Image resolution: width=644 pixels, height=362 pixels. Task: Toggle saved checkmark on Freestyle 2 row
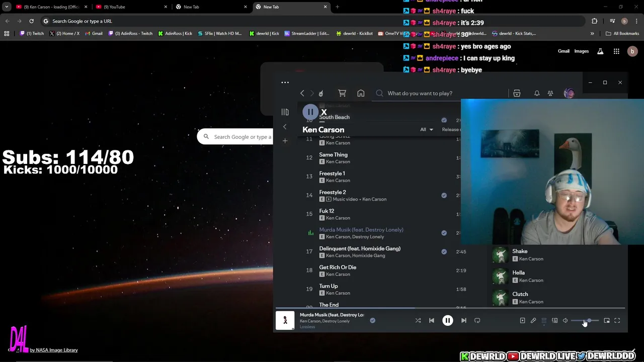pyautogui.click(x=444, y=195)
